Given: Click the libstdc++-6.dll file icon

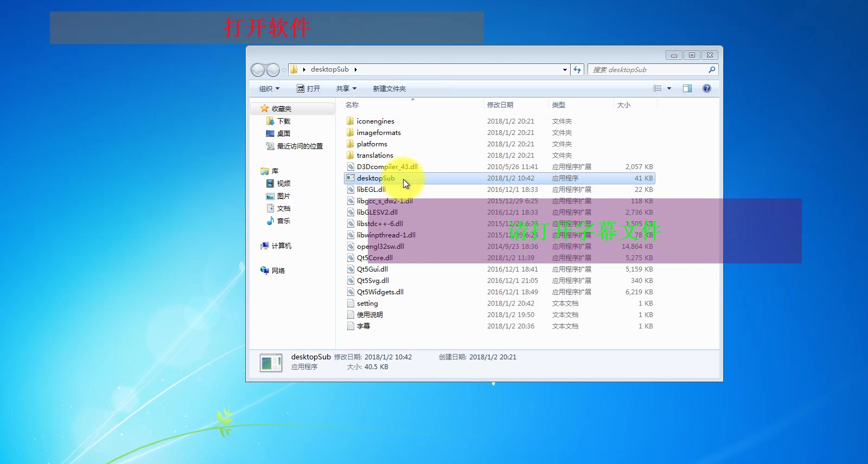Looking at the screenshot, I should [x=350, y=223].
